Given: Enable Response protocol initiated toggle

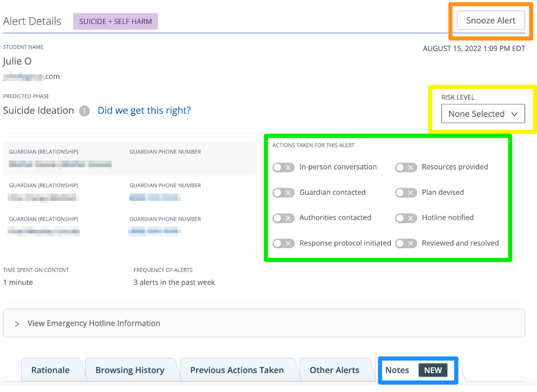Looking at the screenshot, I should [284, 243].
